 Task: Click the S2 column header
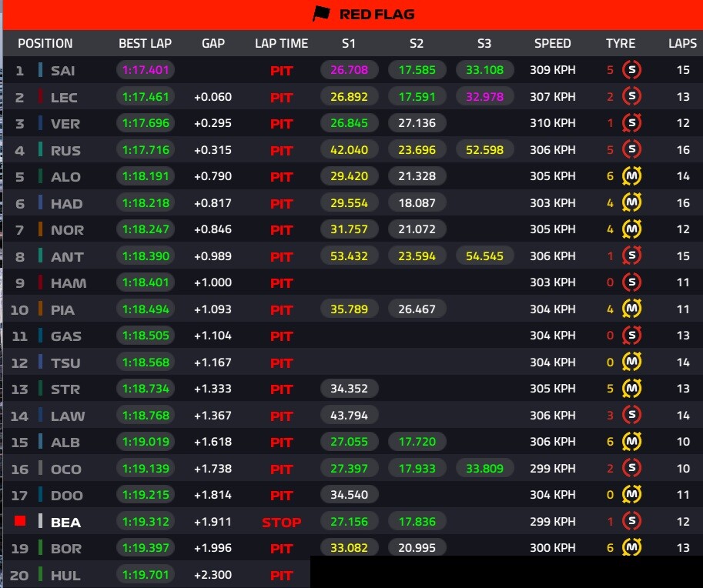coord(417,43)
